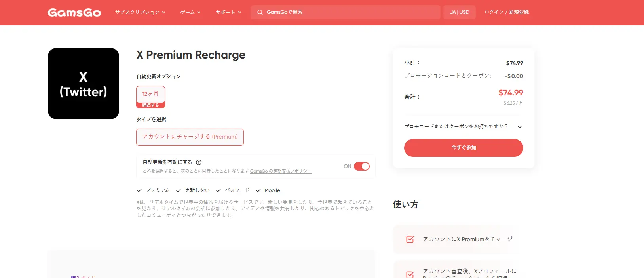The height and width of the screenshot is (278, 644).
Task: Select アカウントにチャージする (Premium) type
Action: click(x=190, y=137)
